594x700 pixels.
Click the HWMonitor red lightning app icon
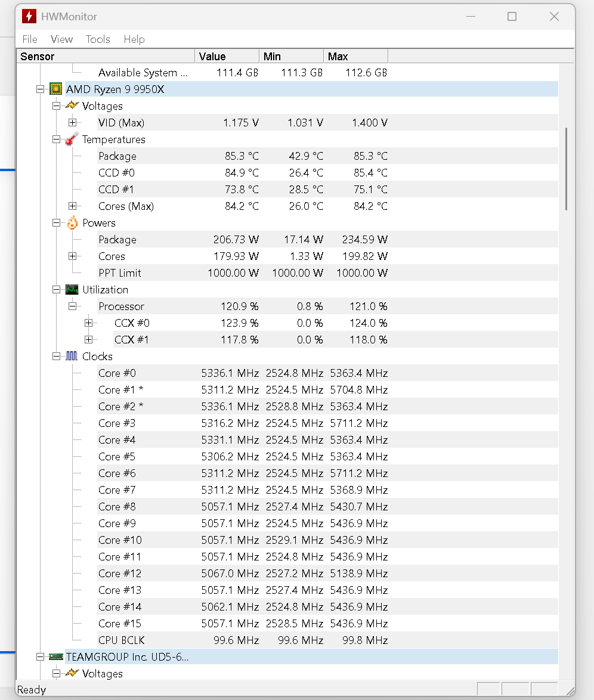[29, 17]
